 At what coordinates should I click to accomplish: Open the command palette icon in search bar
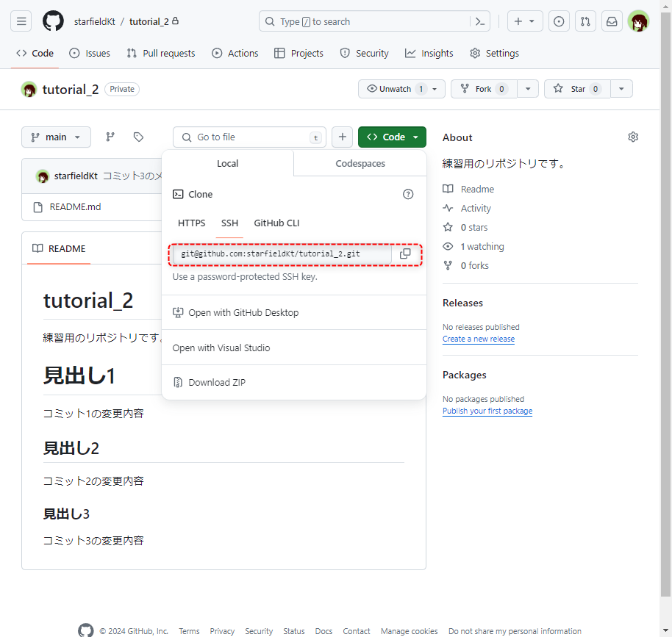point(480,21)
